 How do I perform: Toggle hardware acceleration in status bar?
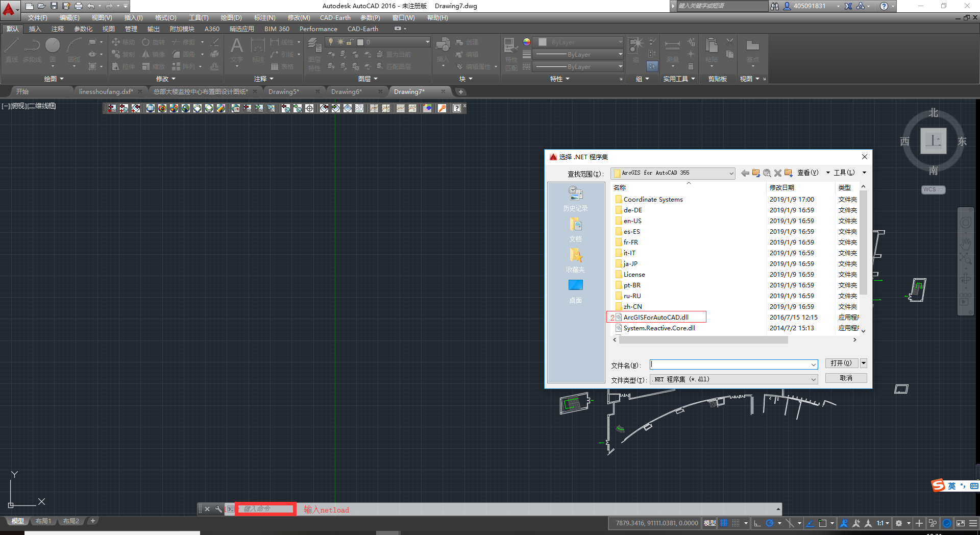pyautogui.click(x=947, y=523)
